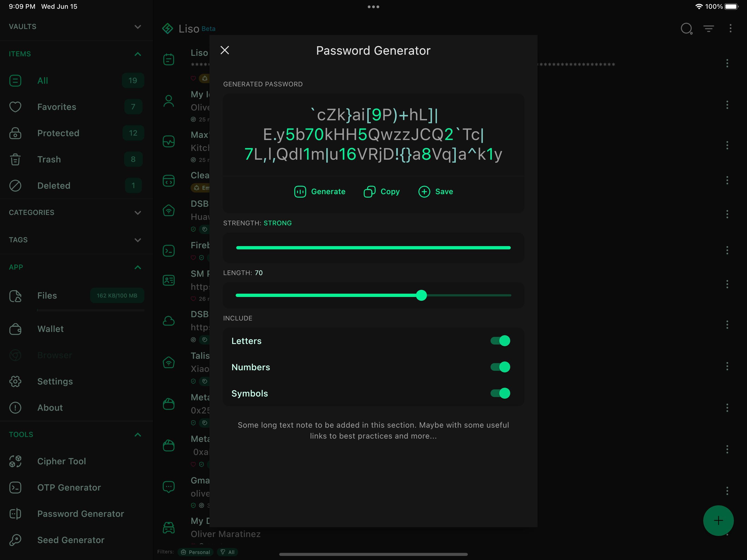Select the Password Generator tool in sidebar

80,514
